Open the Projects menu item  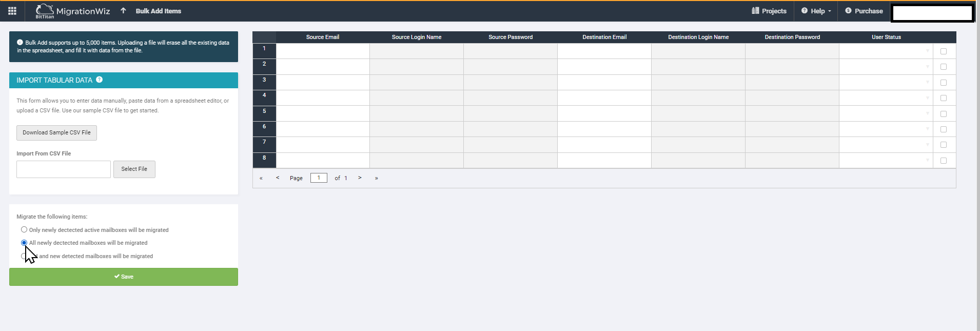769,11
